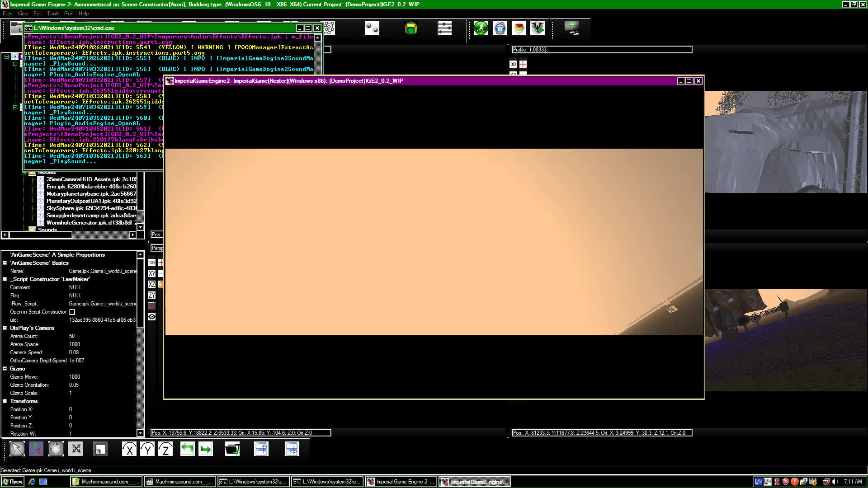
Task: Click the green runner play icon
Action: [481, 28]
